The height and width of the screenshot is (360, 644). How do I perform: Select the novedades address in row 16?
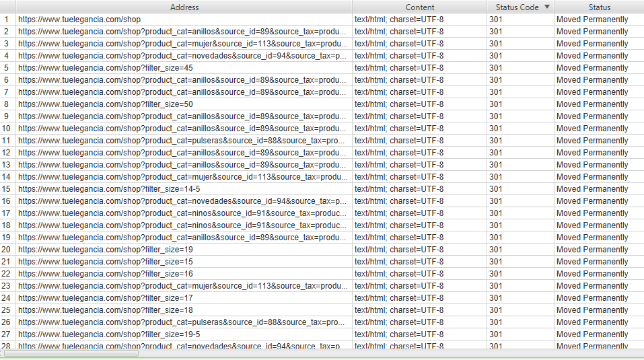(182, 201)
